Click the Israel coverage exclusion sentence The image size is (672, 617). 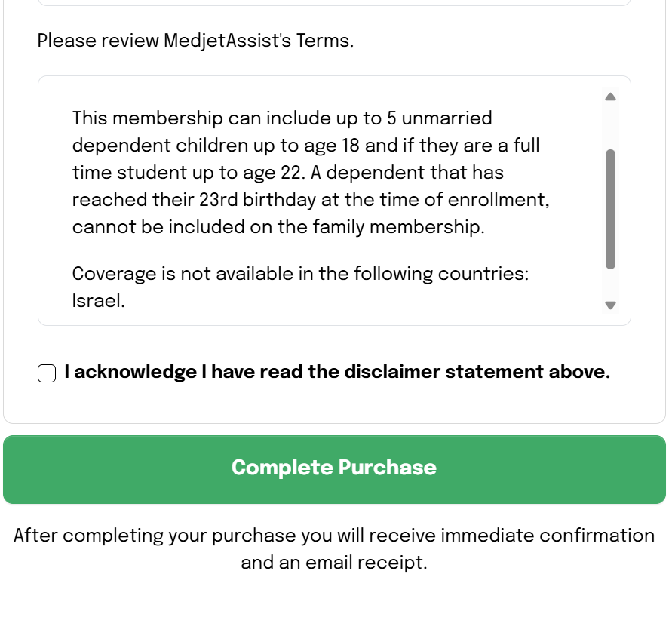click(x=299, y=287)
